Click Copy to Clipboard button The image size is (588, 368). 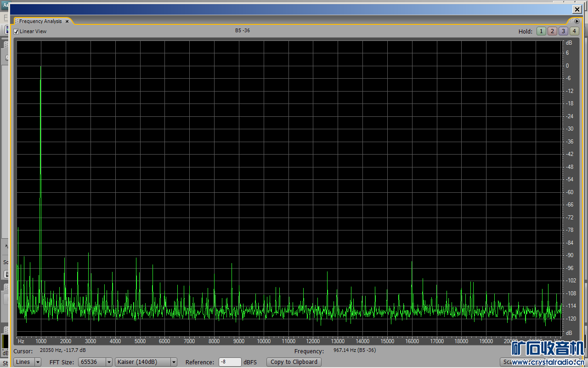pos(294,362)
